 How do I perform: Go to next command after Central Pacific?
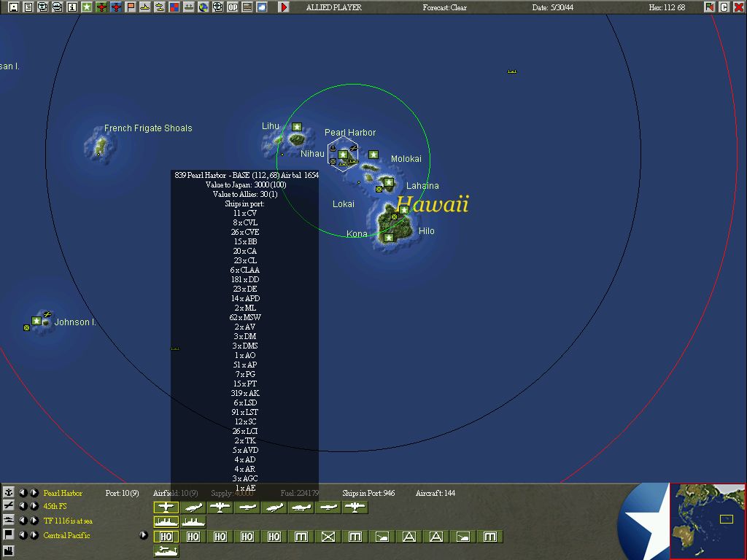click(x=34, y=534)
